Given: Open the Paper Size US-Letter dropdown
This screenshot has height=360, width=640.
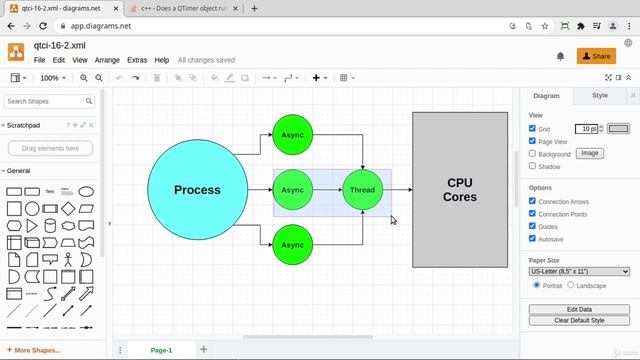Looking at the screenshot, I should (x=579, y=271).
